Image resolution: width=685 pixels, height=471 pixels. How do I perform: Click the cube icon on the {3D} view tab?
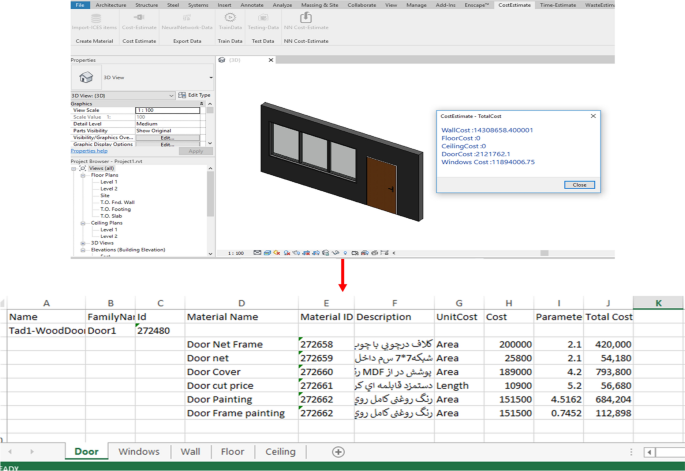pyautogui.click(x=222, y=60)
